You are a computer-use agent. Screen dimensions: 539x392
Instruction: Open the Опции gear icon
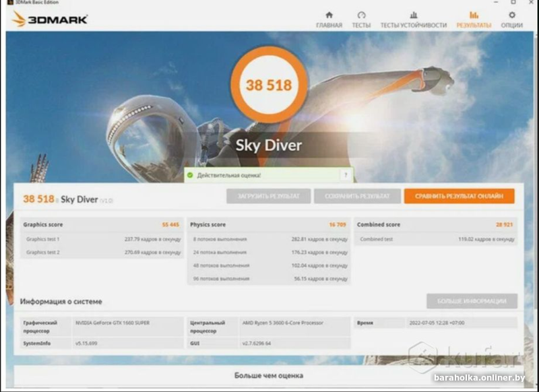click(x=512, y=15)
